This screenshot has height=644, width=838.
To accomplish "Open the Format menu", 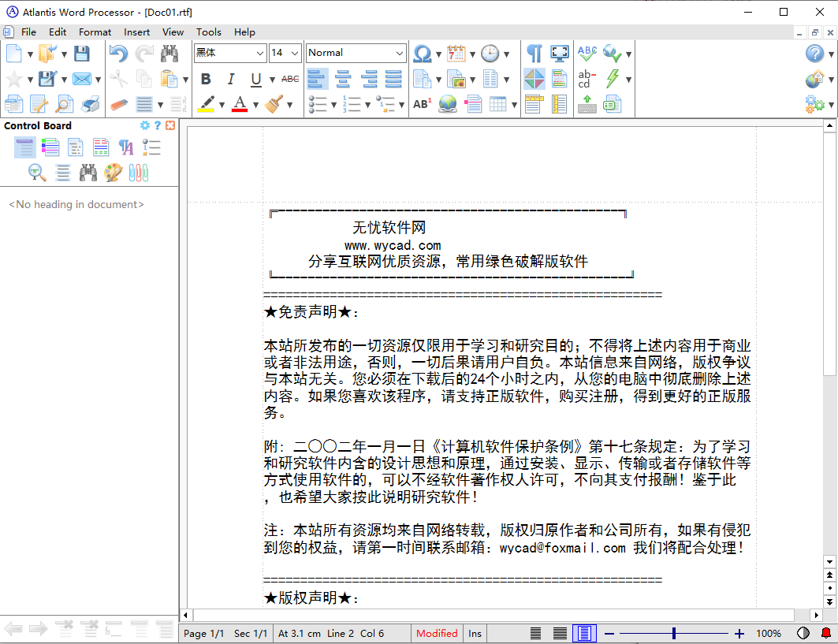I will point(95,32).
